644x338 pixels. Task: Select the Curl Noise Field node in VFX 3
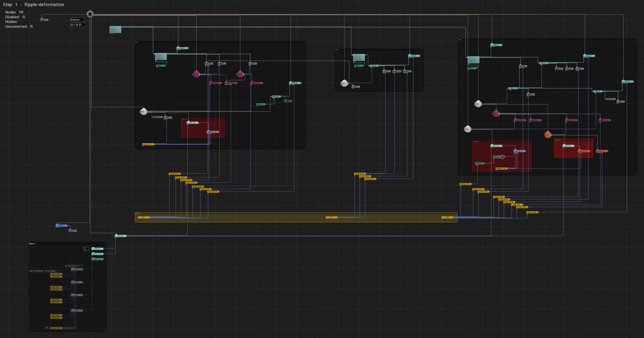click(602, 151)
